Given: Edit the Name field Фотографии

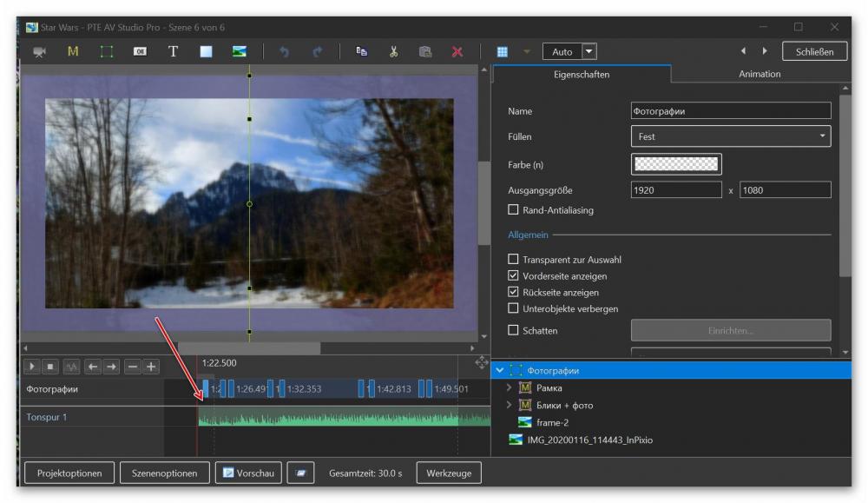Looking at the screenshot, I should pyautogui.click(x=731, y=111).
